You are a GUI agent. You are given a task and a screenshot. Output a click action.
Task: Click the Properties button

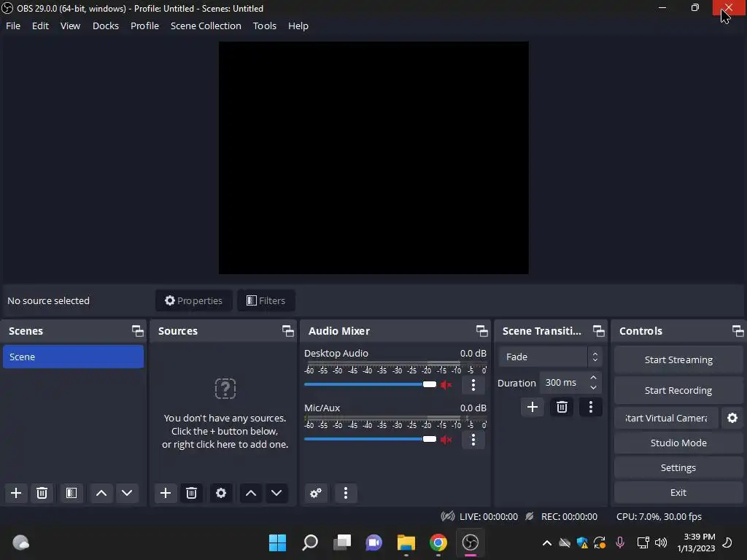(x=193, y=300)
